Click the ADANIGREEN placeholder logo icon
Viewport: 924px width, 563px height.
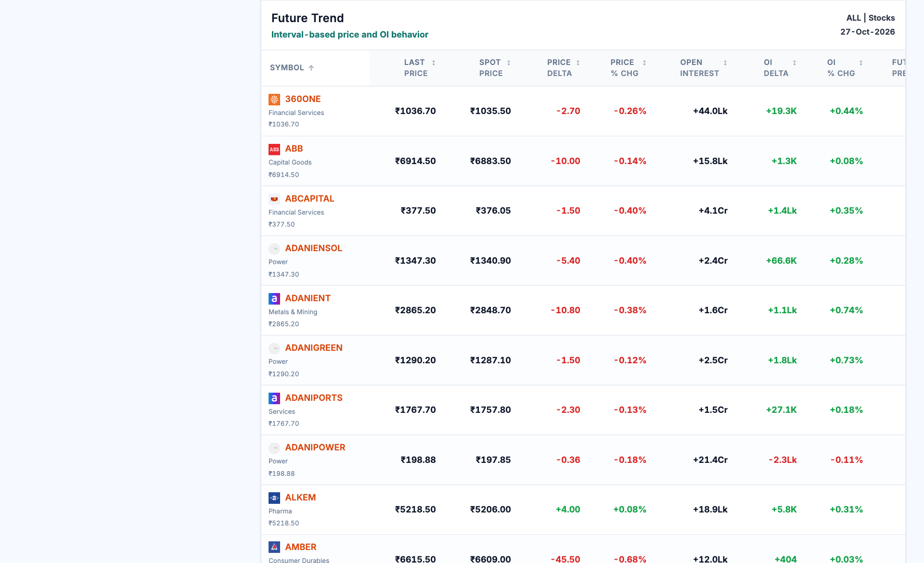(x=274, y=348)
